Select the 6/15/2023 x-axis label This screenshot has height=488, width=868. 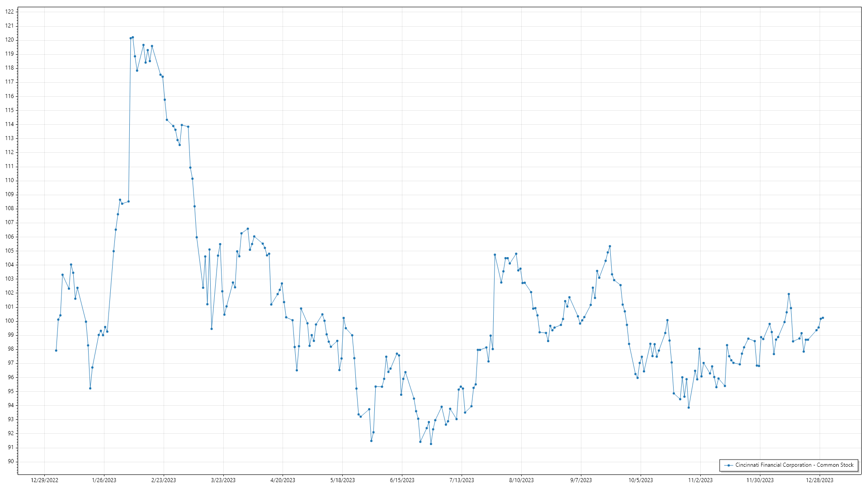pos(402,480)
